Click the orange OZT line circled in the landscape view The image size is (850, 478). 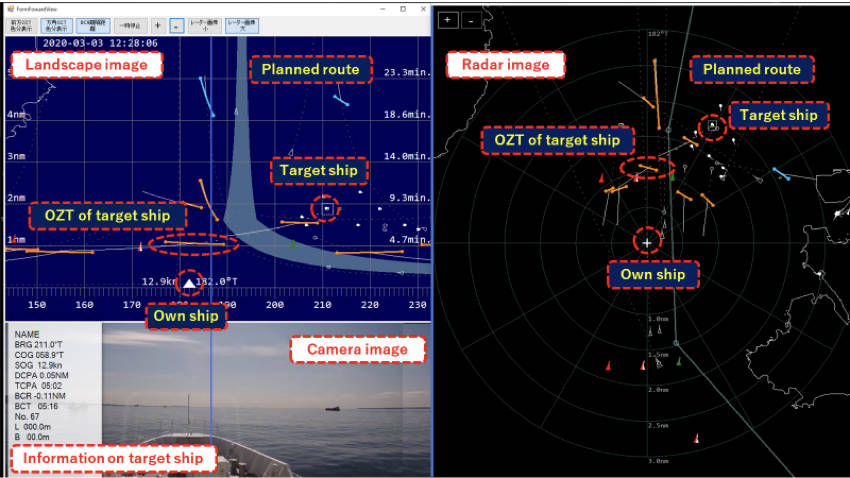[x=193, y=243]
